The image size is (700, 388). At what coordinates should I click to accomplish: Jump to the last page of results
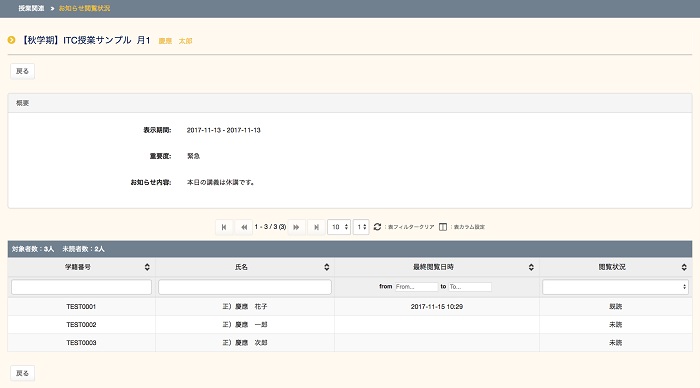pyautogui.click(x=316, y=227)
